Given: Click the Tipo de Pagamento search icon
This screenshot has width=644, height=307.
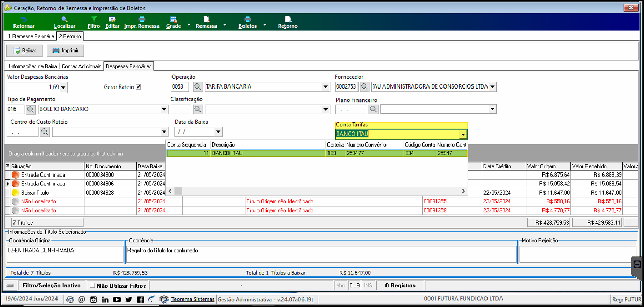Looking at the screenshot, I should [31, 109].
